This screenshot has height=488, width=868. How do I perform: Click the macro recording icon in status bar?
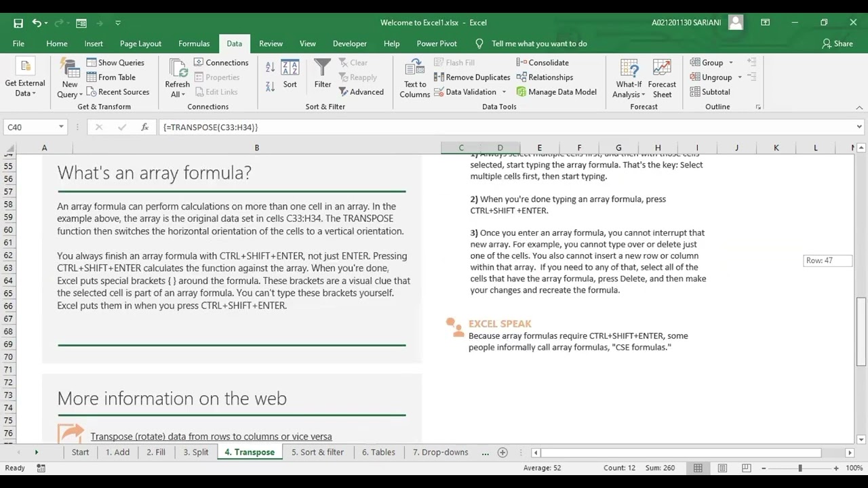click(x=41, y=468)
